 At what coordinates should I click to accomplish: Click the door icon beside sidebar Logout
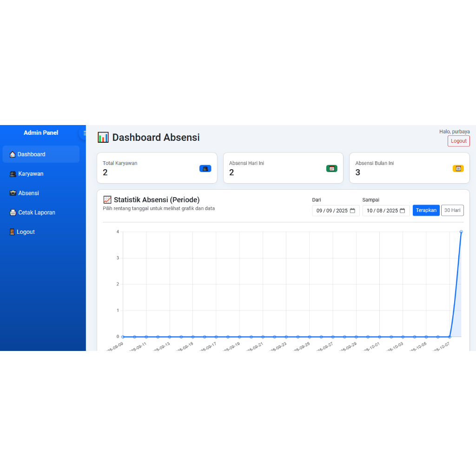tap(12, 232)
